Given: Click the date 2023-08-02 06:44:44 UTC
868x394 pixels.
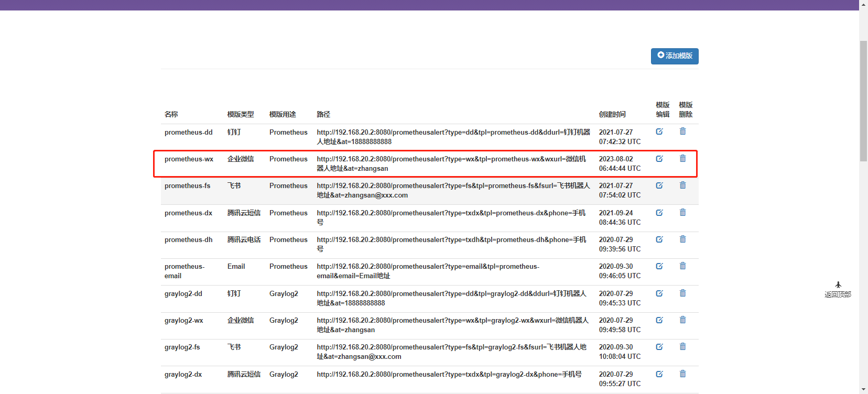Looking at the screenshot, I should [620, 163].
